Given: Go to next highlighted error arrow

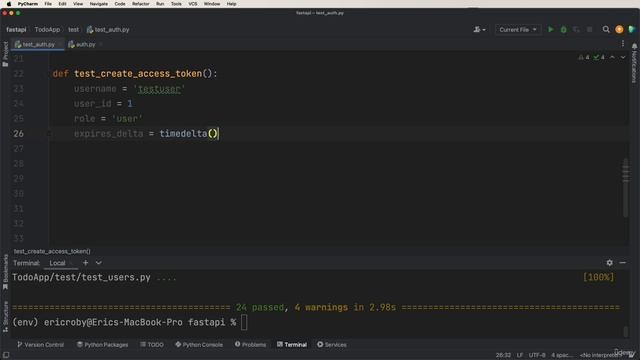Looking at the screenshot, I should point(623,57).
